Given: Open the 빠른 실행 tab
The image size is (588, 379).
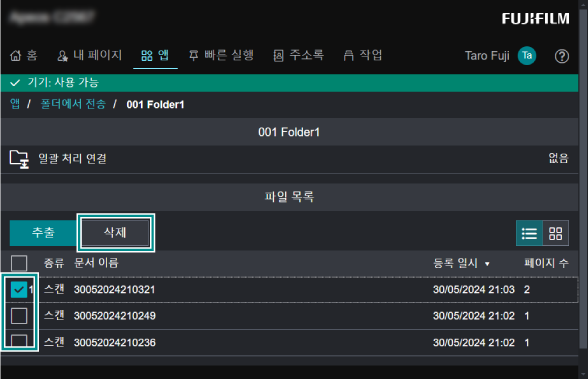Looking at the screenshot, I should click(x=221, y=55).
